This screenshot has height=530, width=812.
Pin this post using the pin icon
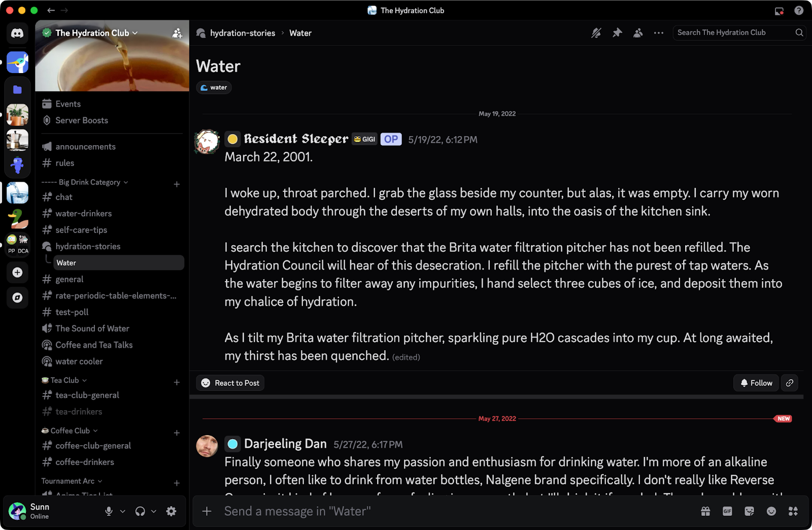pyautogui.click(x=617, y=32)
